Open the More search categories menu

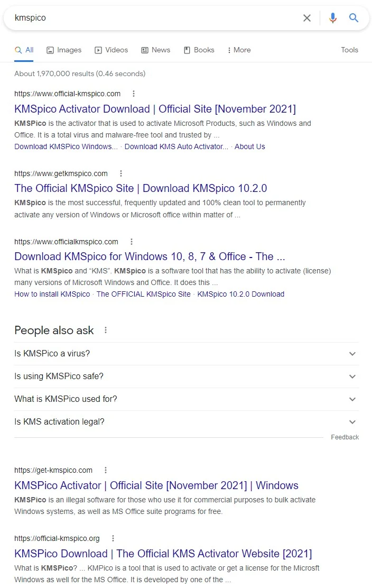(239, 50)
